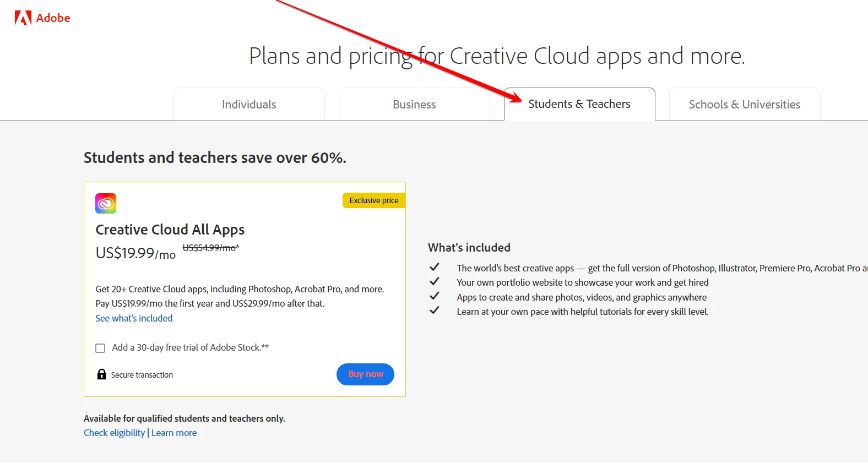Click the Buy now button
Image resolution: width=868 pixels, height=463 pixels.
[365, 374]
